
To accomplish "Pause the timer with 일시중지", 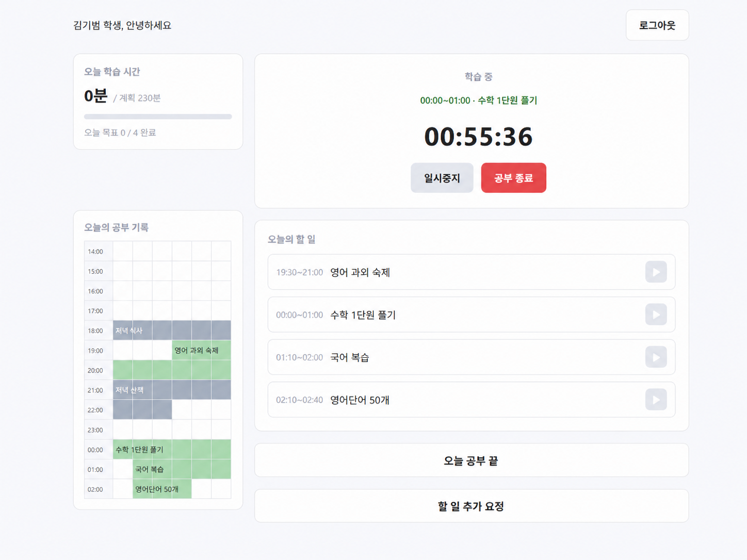I will coord(442,178).
